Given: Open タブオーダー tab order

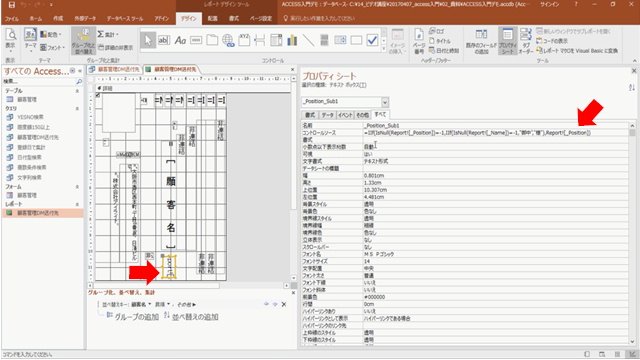Looking at the screenshot, I should [x=526, y=42].
